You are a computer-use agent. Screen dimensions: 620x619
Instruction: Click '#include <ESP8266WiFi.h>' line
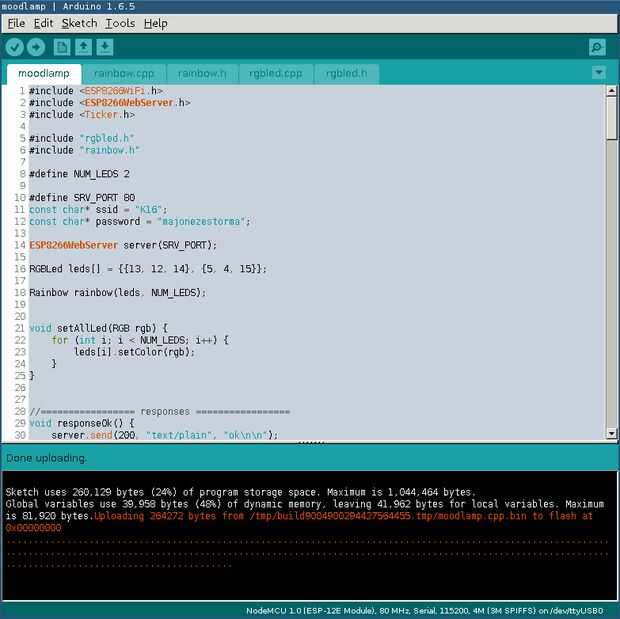[x=96, y=91]
